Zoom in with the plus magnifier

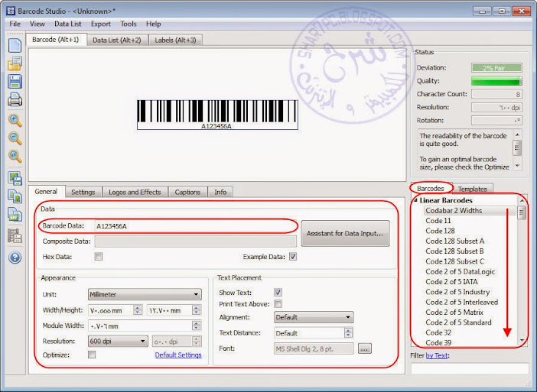coord(15,121)
